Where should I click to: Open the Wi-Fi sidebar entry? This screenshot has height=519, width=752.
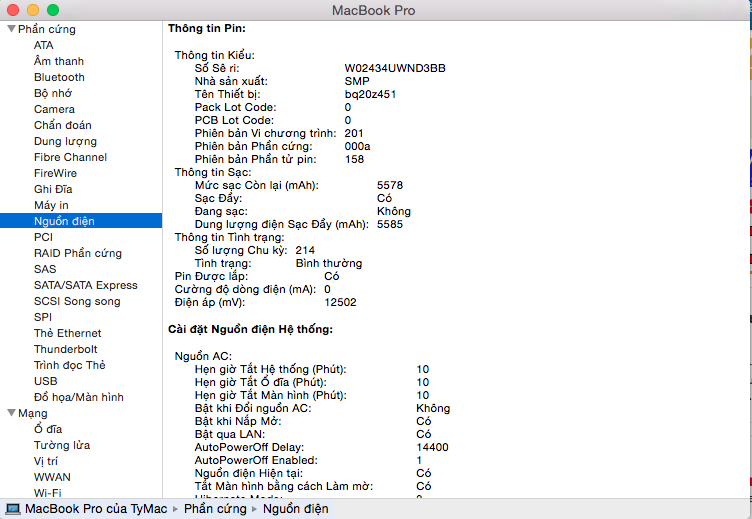click(x=47, y=493)
